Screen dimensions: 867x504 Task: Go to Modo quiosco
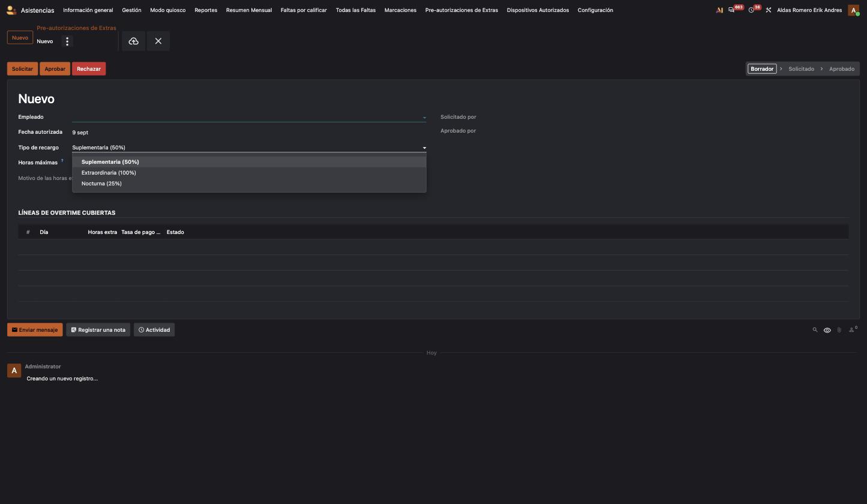tap(167, 10)
